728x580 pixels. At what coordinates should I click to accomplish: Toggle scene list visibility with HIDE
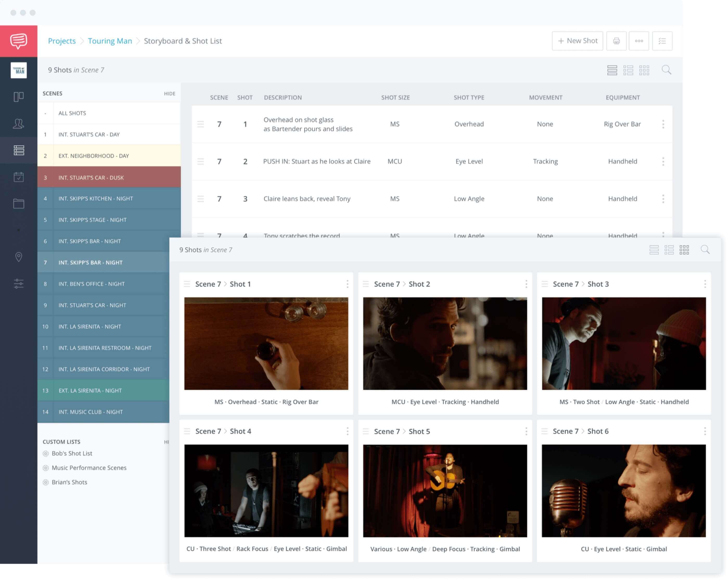click(x=170, y=93)
